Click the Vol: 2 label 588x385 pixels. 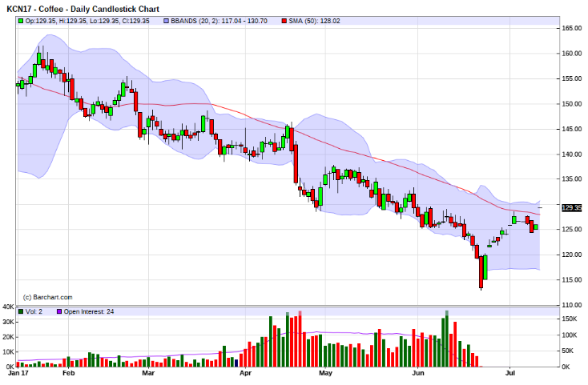pyautogui.click(x=34, y=311)
